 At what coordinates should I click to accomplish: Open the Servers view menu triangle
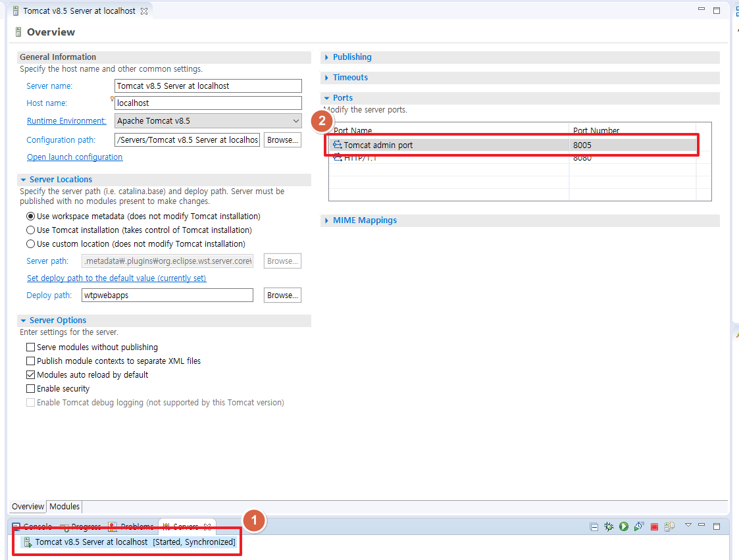point(688,524)
